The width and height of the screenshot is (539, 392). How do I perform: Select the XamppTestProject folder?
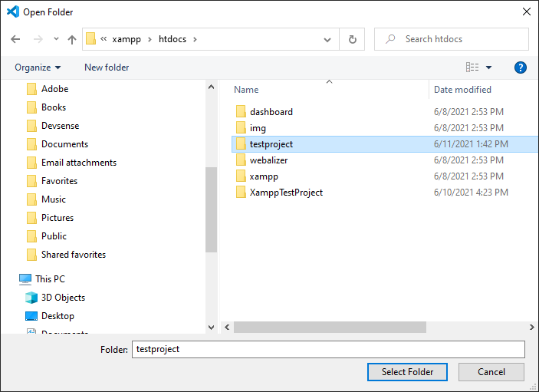pos(286,193)
